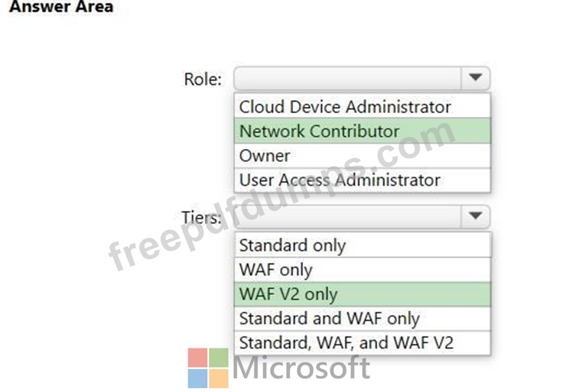
Task: Pick the WAF V2 only tier
Action: (288, 294)
